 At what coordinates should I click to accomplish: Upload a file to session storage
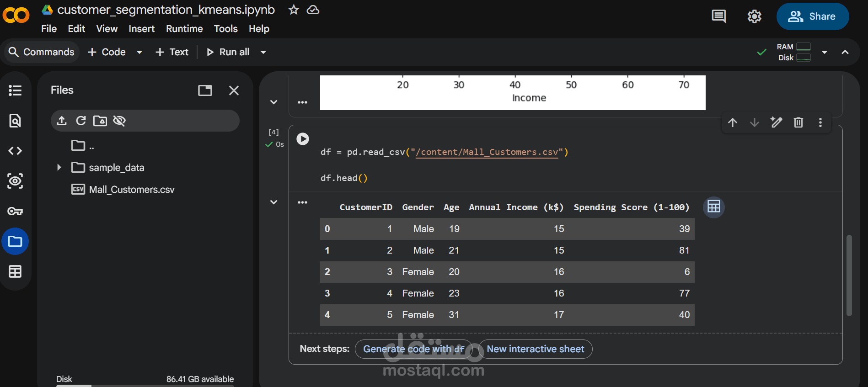click(x=62, y=121)
